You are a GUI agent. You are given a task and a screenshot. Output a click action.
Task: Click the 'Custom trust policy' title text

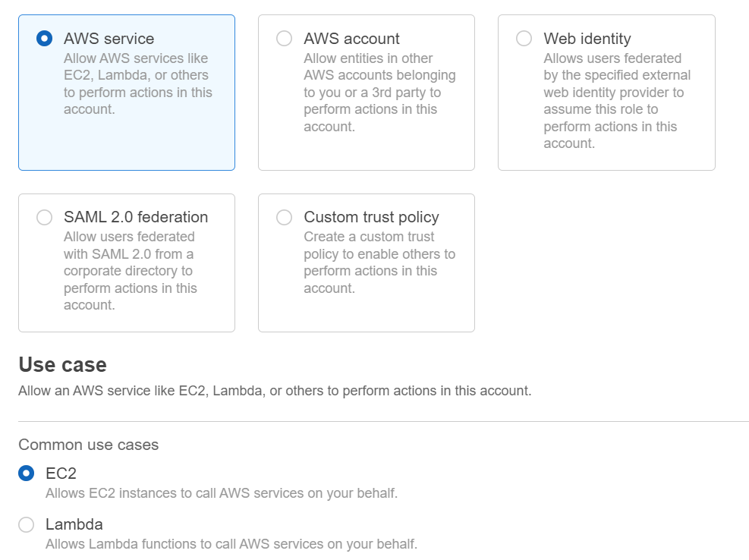click(371, 217)
